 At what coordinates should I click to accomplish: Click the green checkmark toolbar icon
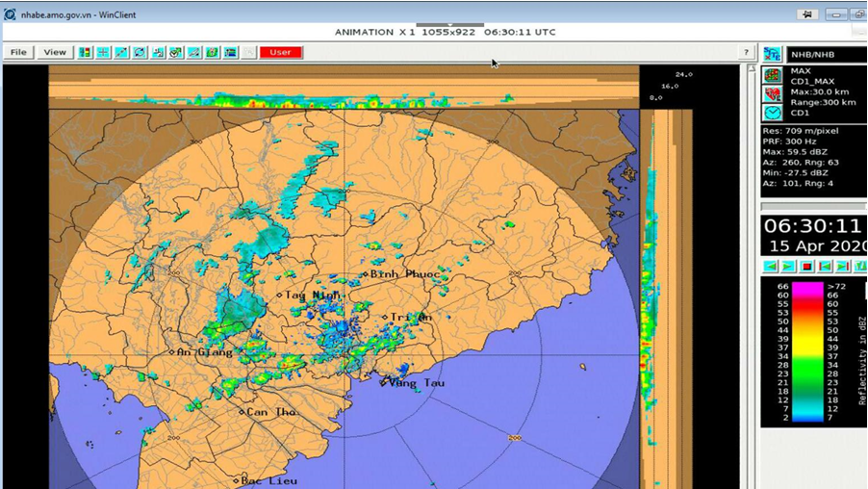(176, 52)
